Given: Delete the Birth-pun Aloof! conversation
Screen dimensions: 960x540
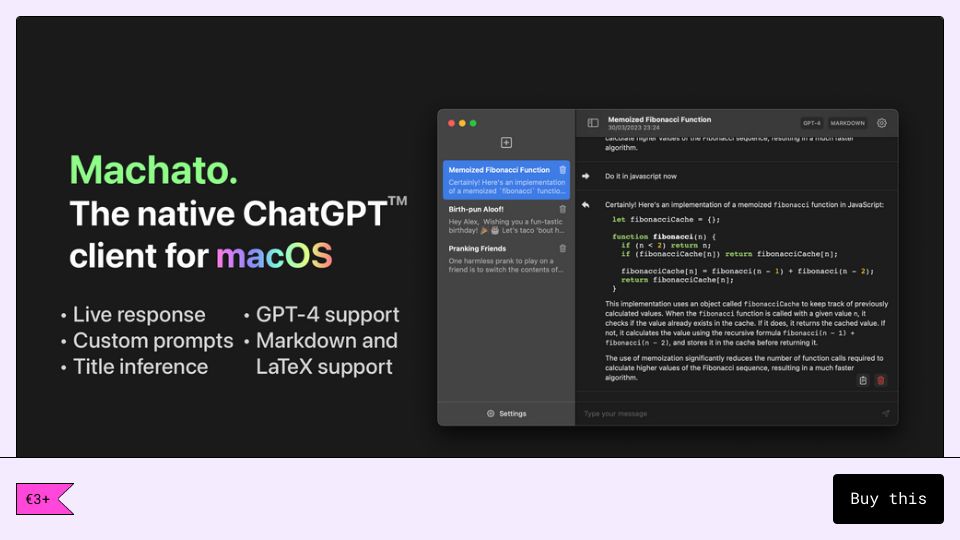Looking at the screenshot, I should click(x=563, y=209).
